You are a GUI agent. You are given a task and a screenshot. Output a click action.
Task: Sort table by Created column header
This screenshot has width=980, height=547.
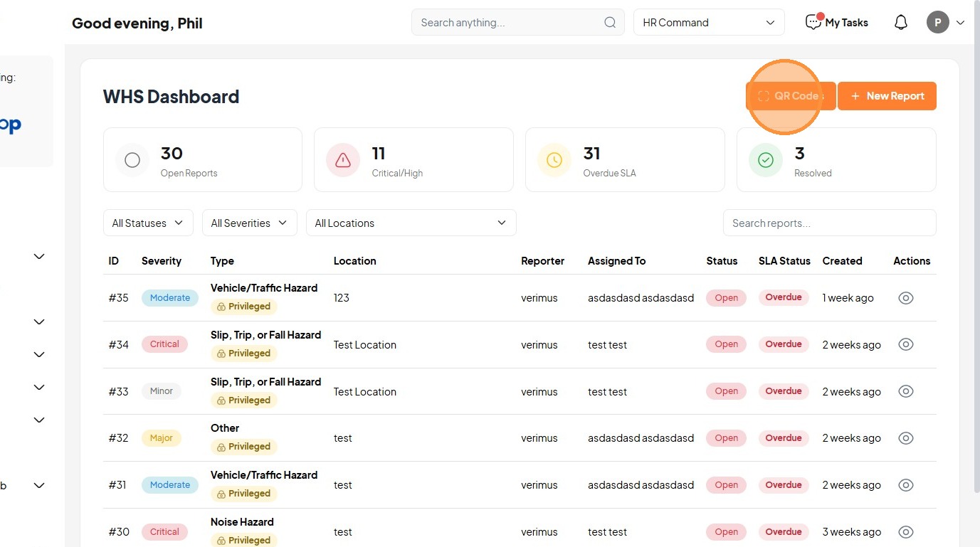[x=842, y=261]
